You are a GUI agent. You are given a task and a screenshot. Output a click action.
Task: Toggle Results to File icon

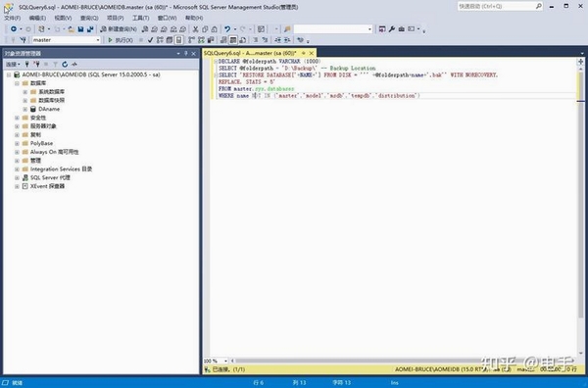(x=242, y=40)
